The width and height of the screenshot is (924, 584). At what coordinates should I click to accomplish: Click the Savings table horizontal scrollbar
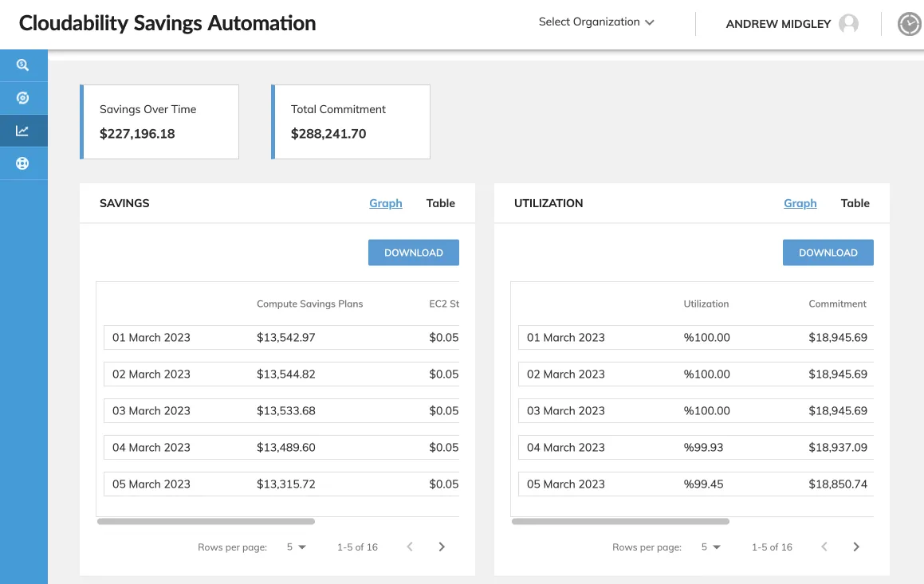coord(206,522)
